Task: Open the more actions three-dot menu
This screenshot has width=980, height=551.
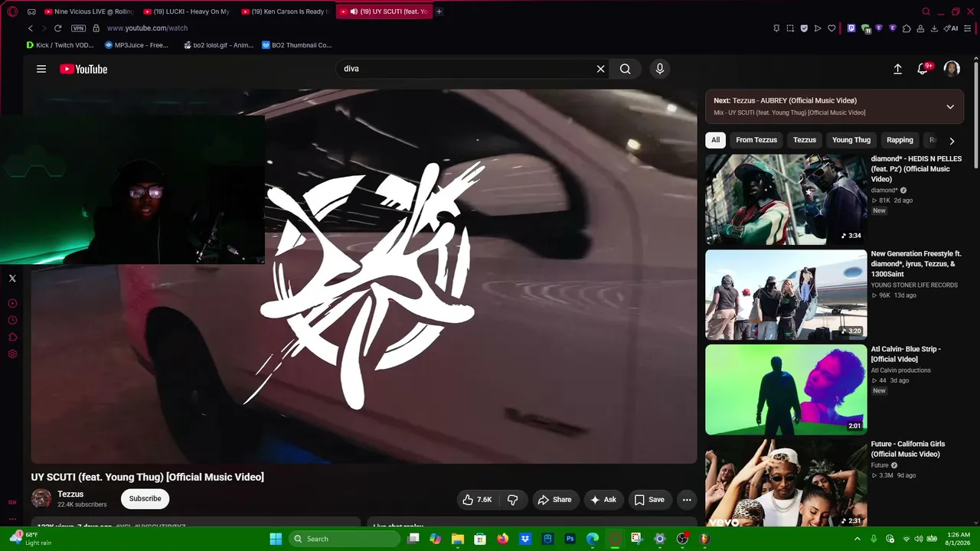Action: click(687, 500)
